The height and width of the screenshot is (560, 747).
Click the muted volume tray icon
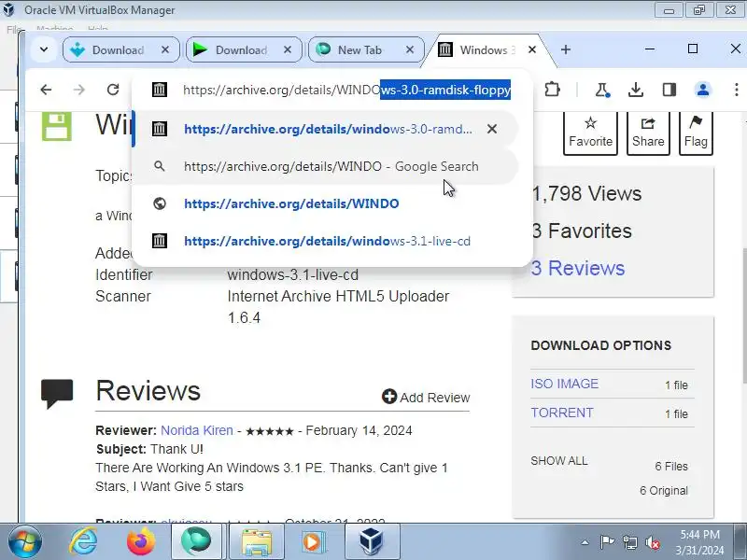coord(652,542)
